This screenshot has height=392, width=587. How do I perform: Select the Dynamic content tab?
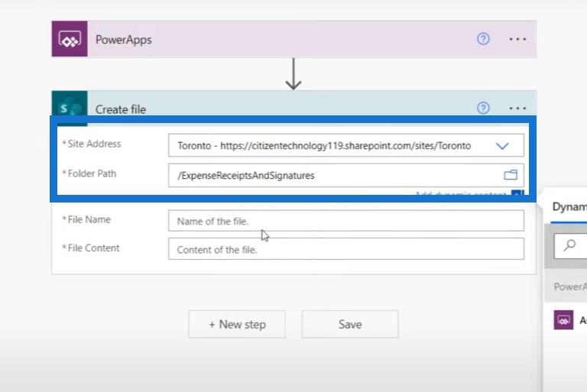[569, 207]
